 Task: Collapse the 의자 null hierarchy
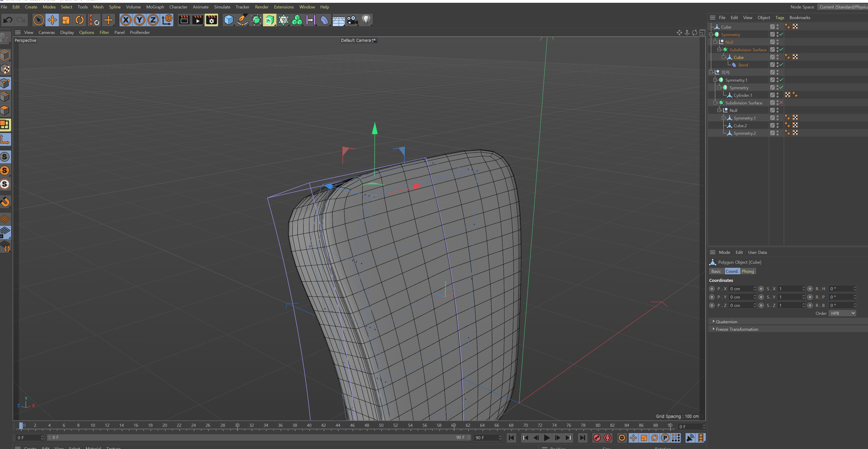point(711,72)
